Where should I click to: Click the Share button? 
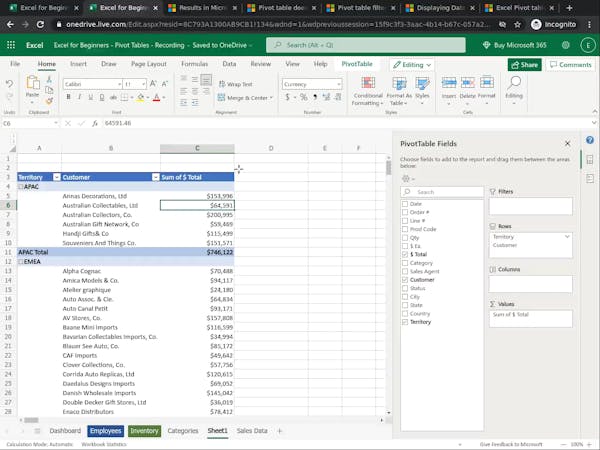click(x=525, y=65)
